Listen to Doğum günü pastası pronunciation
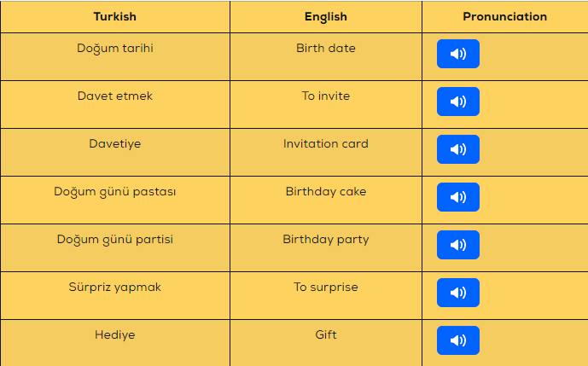This screenshot has height=366, width=588. click(458, 197)
